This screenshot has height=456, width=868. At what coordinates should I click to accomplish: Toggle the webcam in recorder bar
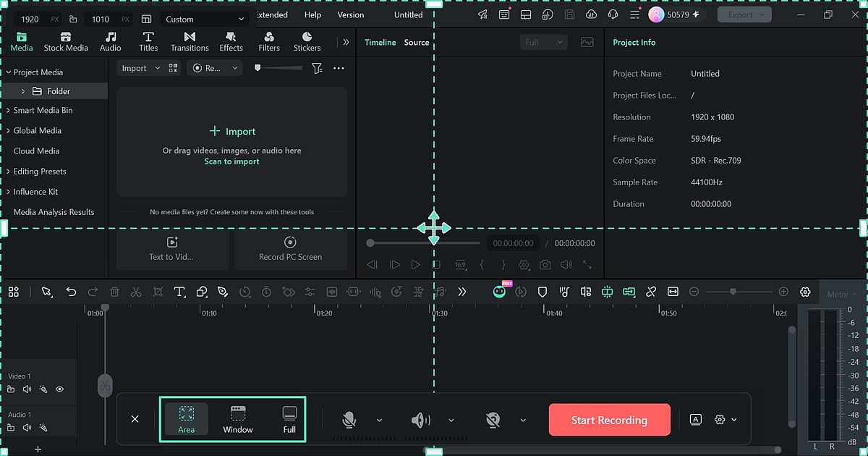click(x=493, y=419)
